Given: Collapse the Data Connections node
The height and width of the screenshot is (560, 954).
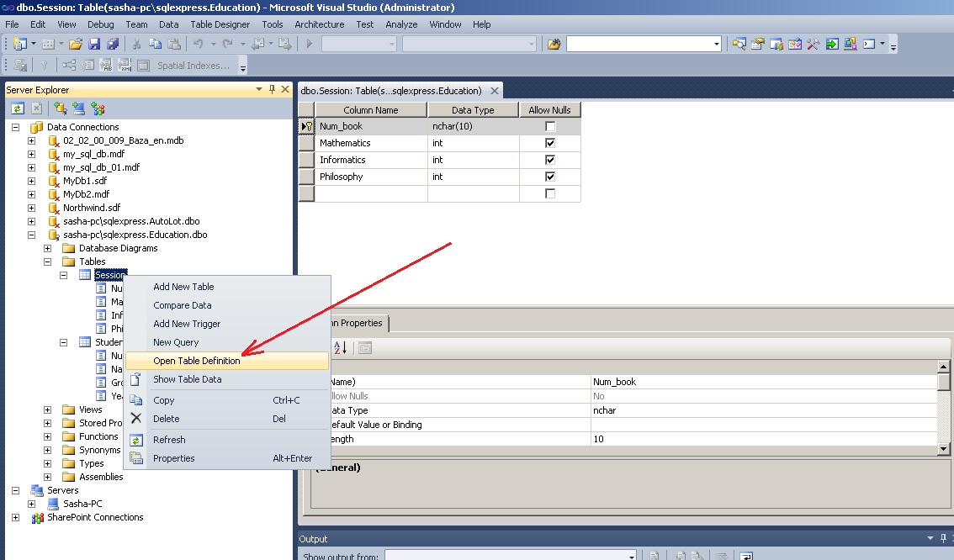Looking at the screenshot, I should click(16, 127).
